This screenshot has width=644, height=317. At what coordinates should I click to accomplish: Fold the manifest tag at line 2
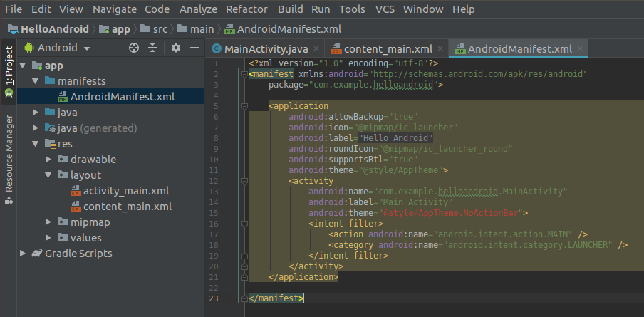(244, 74)
